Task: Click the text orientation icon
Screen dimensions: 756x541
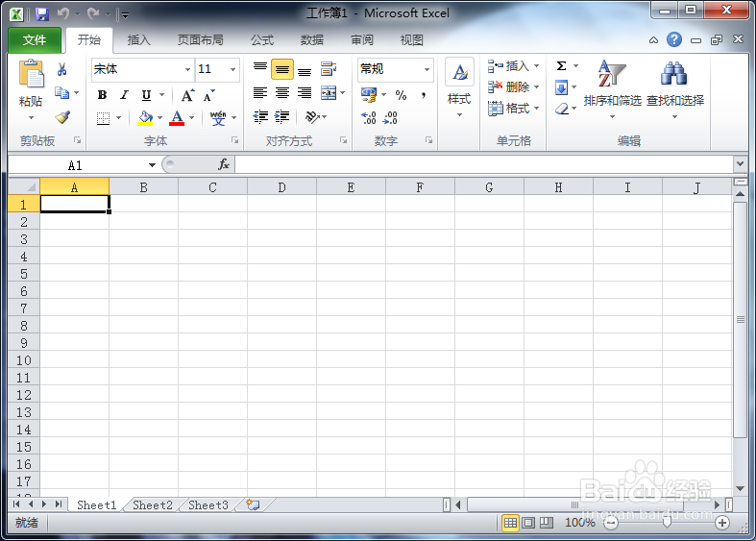Action: (x=312, y=116)
